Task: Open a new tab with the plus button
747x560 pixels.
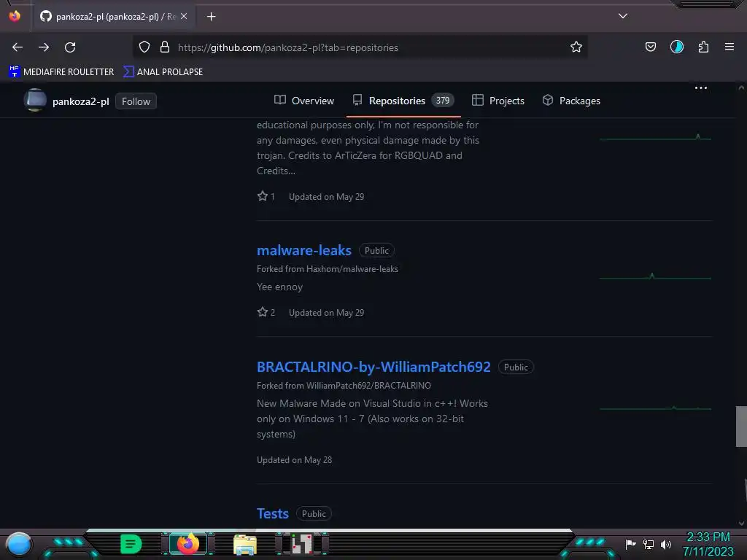Action: tap(211, 17)
